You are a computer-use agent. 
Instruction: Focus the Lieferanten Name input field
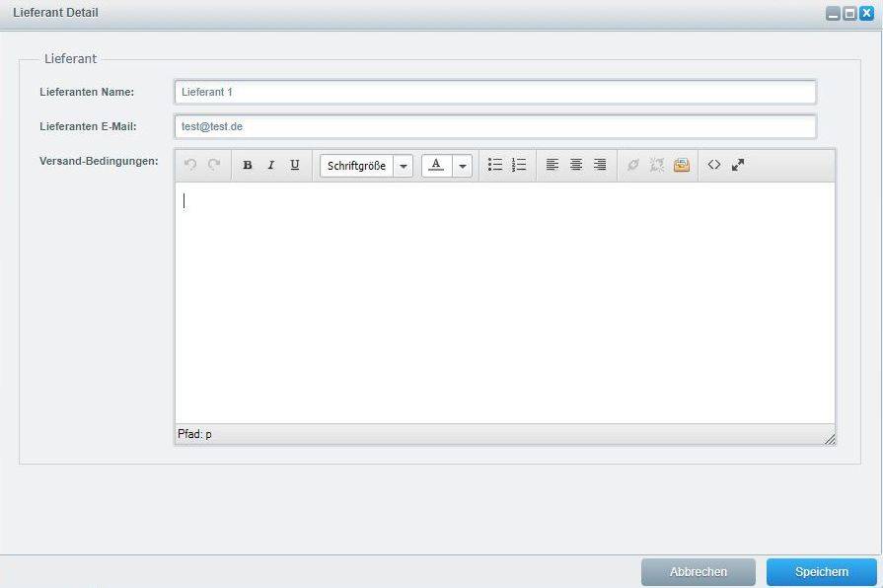[x=495, y=92]
